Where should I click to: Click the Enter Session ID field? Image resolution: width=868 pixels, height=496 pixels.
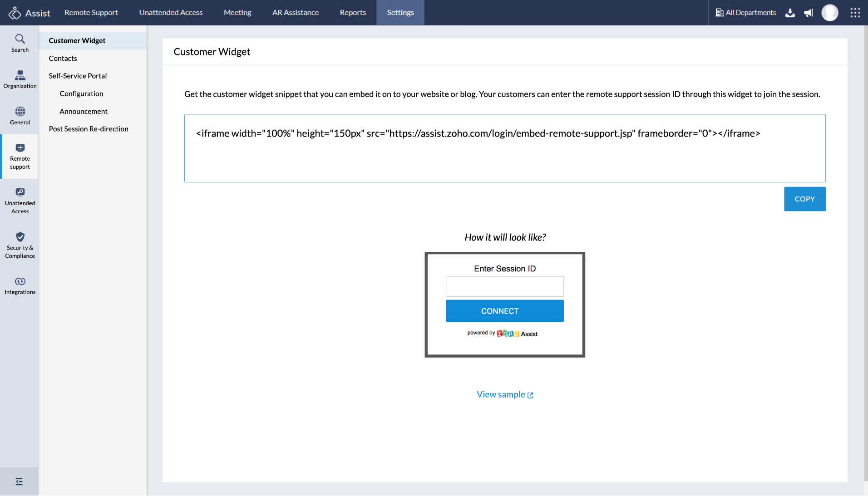click(x=504, y=286)
